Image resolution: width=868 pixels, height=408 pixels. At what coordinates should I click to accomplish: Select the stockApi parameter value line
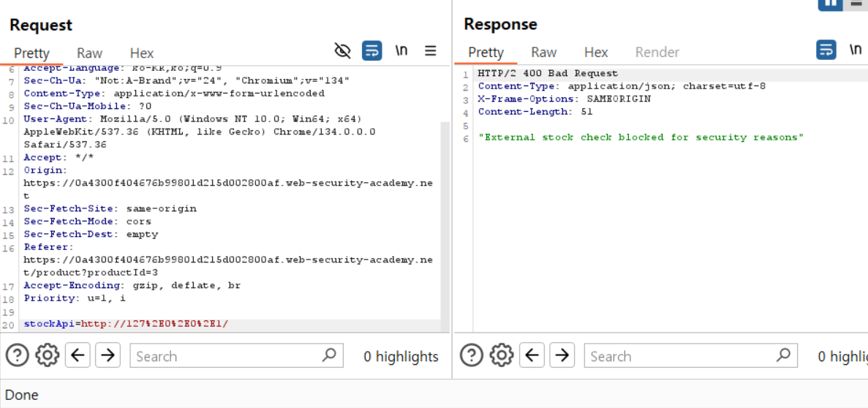coord(127,324)
